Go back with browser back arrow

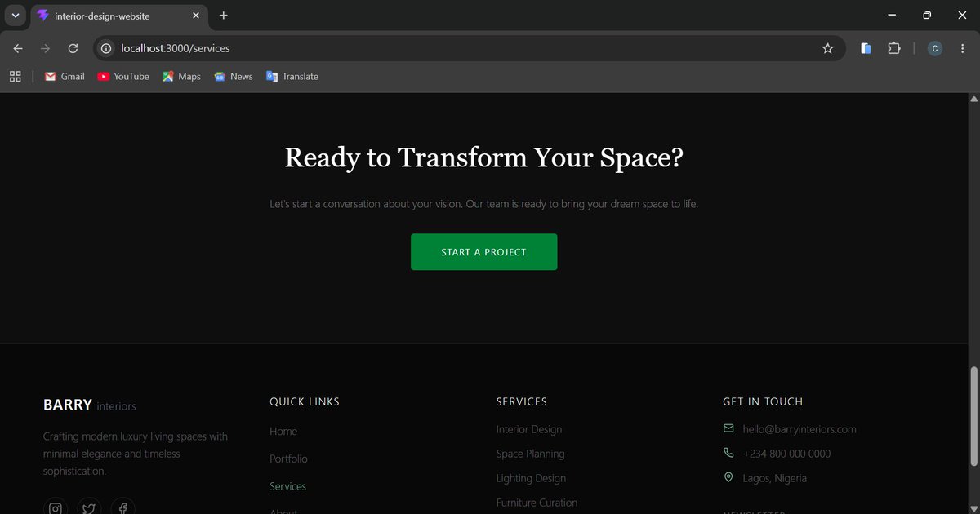[18, 48]
